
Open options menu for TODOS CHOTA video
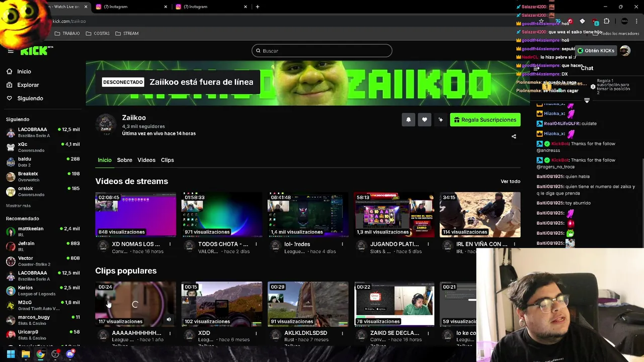tap(256, 244)
